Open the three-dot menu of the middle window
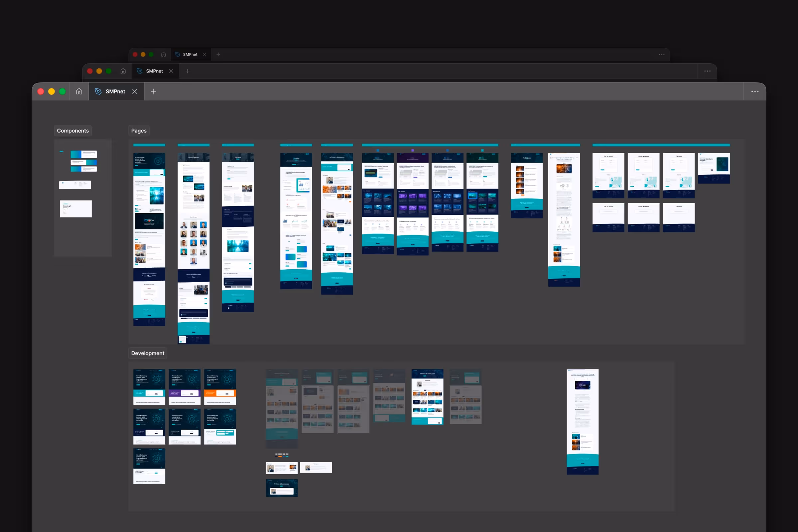Image resolution: width=798 pixels, height=532 pixels. (x=707, y=71)
